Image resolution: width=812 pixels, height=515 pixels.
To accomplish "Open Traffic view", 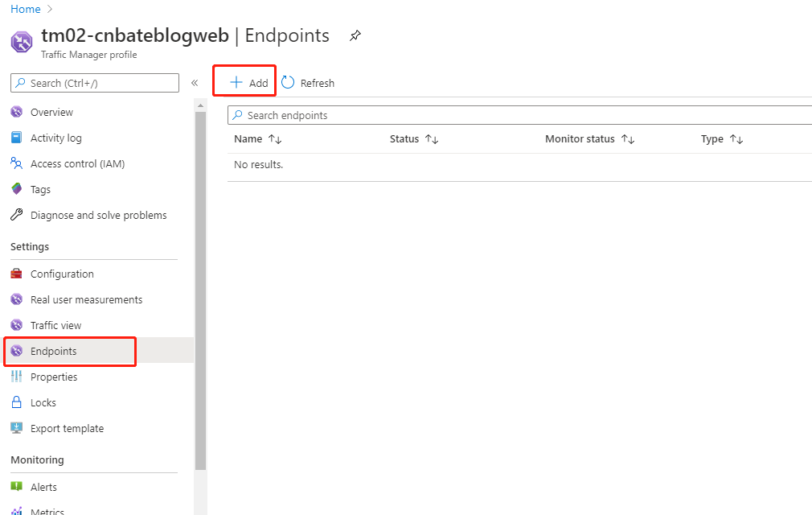I will click(56, 325).
